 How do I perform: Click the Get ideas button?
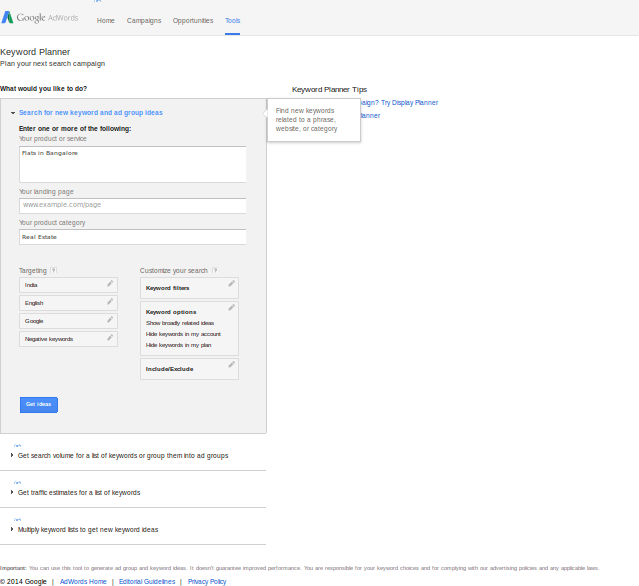click(x=39, y=405)
